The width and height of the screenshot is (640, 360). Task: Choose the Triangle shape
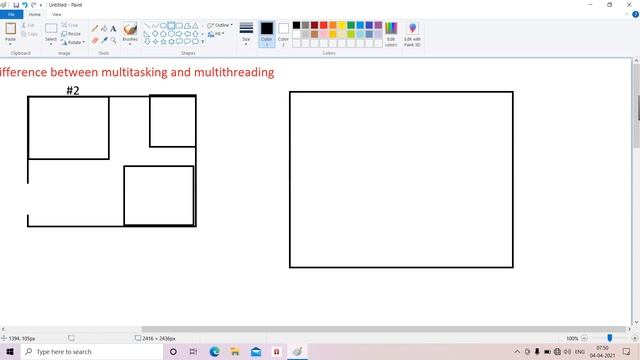click(195, 26)
